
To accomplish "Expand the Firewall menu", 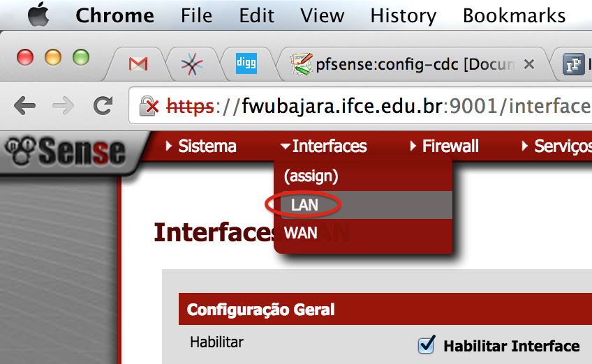I will coord(445,146).
